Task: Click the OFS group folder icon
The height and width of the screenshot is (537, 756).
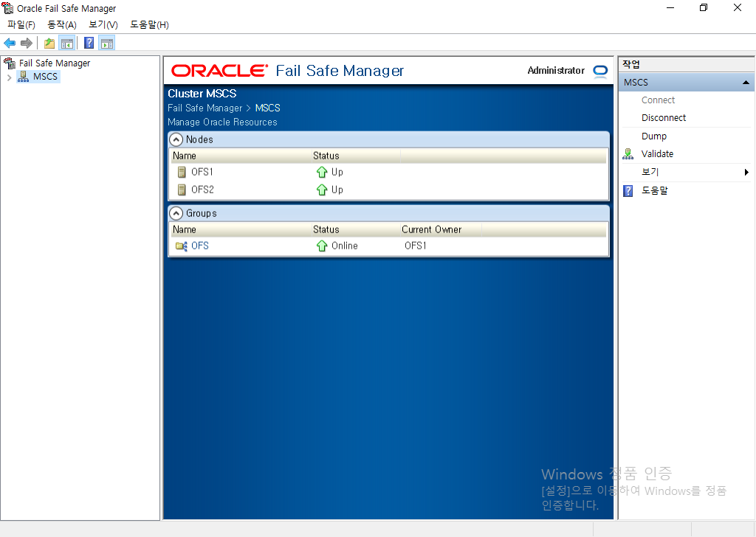Action: tap(182, 246)
